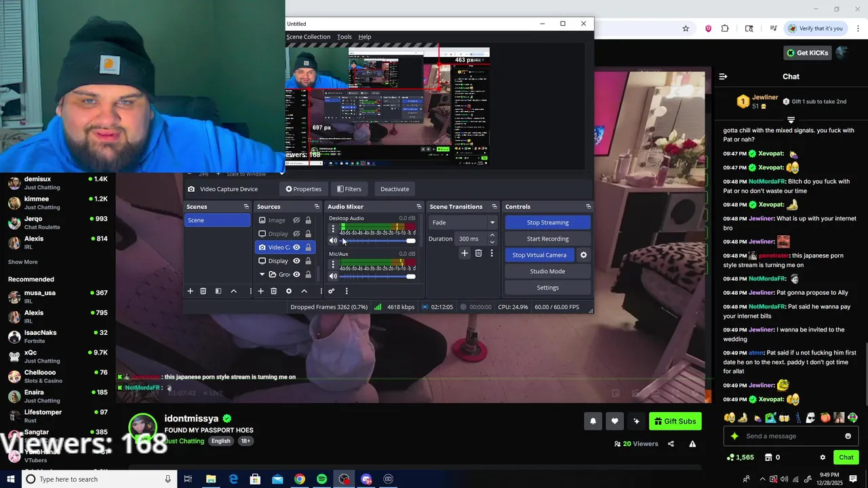Viewport: 868px width, 488px height.
Task: Click Windows Start button
Action: [11, 479]
